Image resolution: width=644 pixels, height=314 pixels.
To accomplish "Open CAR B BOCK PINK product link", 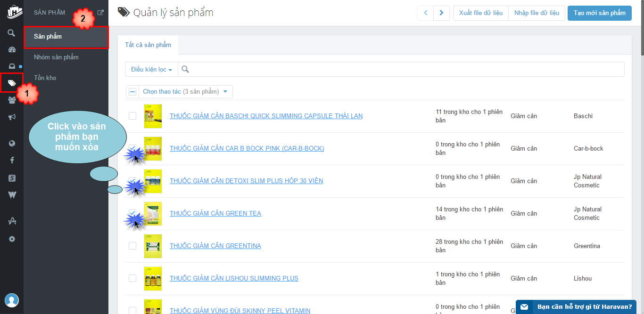I will [247, 148].
